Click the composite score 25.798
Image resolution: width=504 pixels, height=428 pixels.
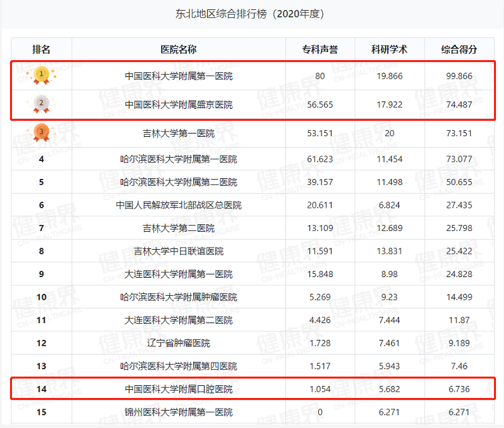[x=459, y=228]
